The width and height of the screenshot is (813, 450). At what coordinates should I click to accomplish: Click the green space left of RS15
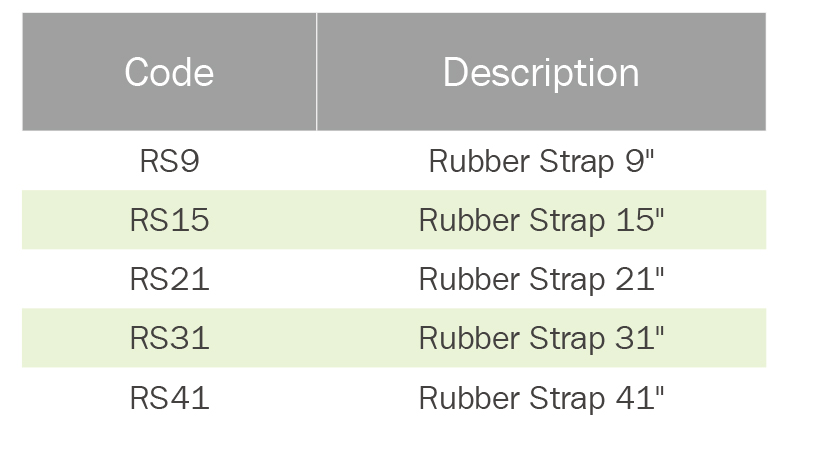70,220
